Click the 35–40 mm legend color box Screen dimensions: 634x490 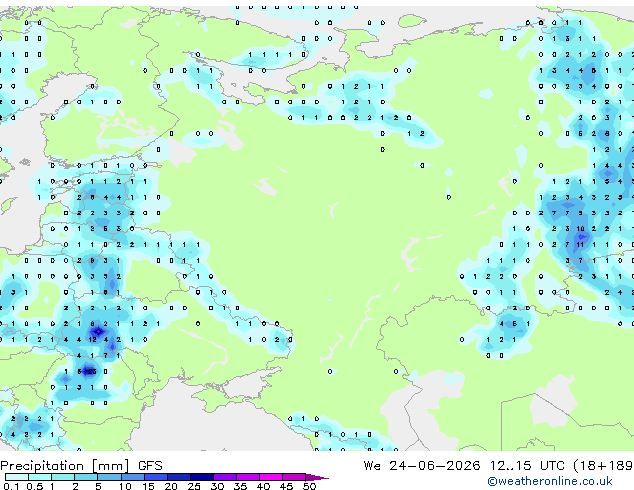(x=248, y=477)
